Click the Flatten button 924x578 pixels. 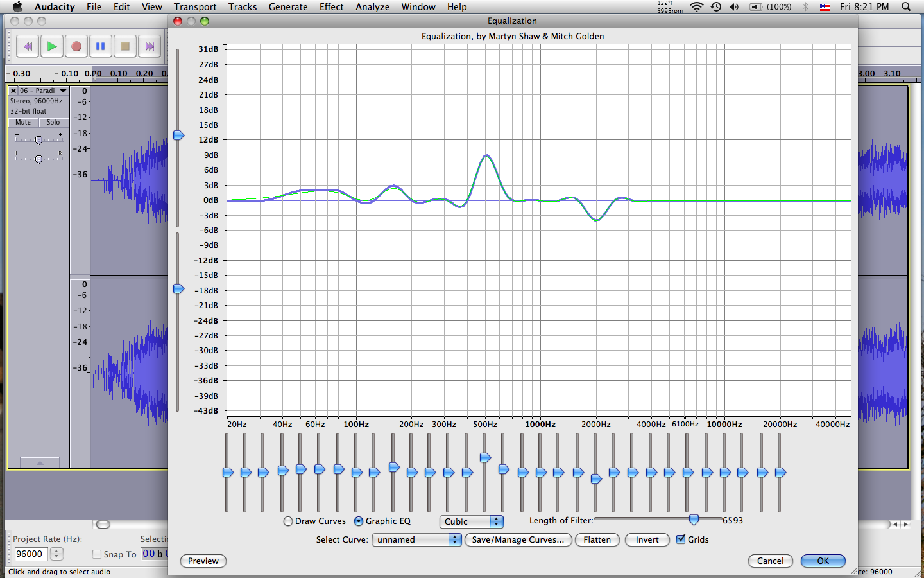point(597,539)
